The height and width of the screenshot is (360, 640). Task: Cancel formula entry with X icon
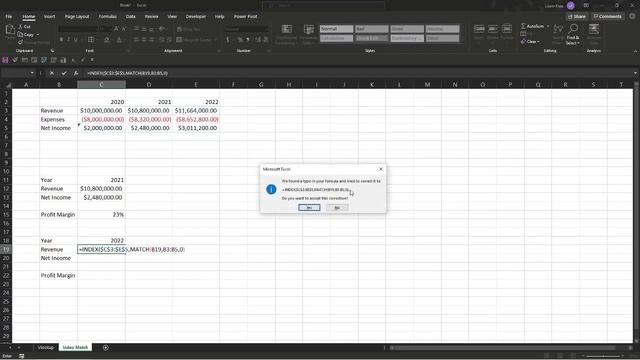click(52, 73)
